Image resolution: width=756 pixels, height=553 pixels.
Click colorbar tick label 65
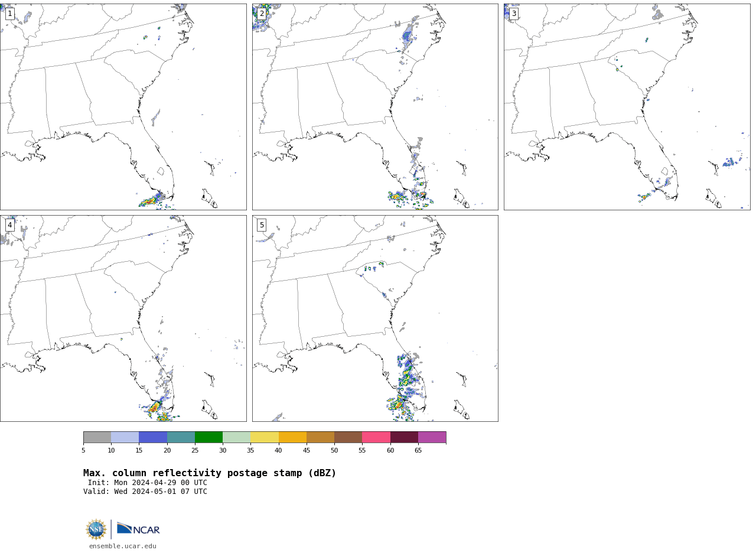[418, 451]
